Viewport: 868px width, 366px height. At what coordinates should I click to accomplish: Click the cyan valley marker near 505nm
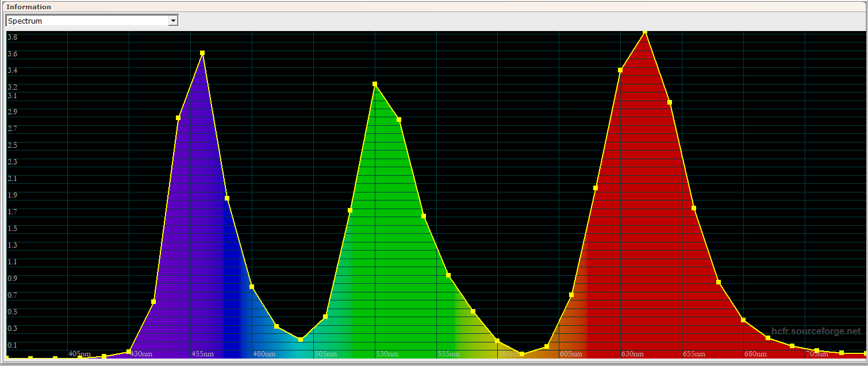(x=301, y=340)
